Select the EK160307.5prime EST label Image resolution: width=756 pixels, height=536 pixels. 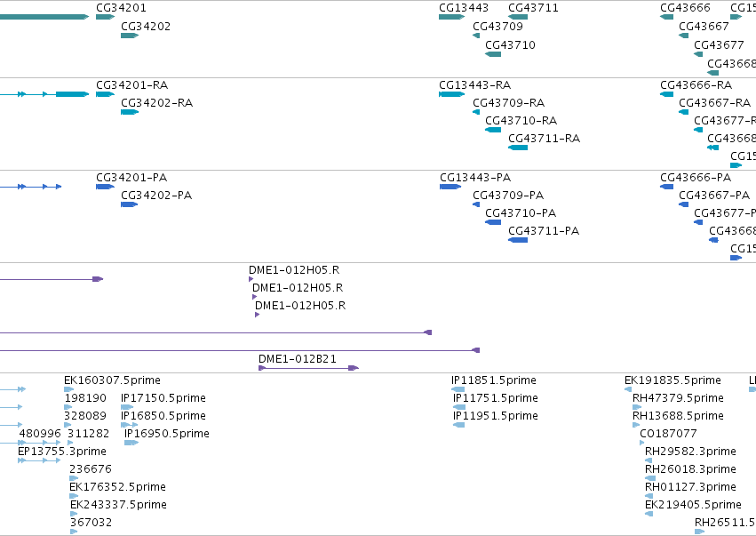(x=112, y=380)
